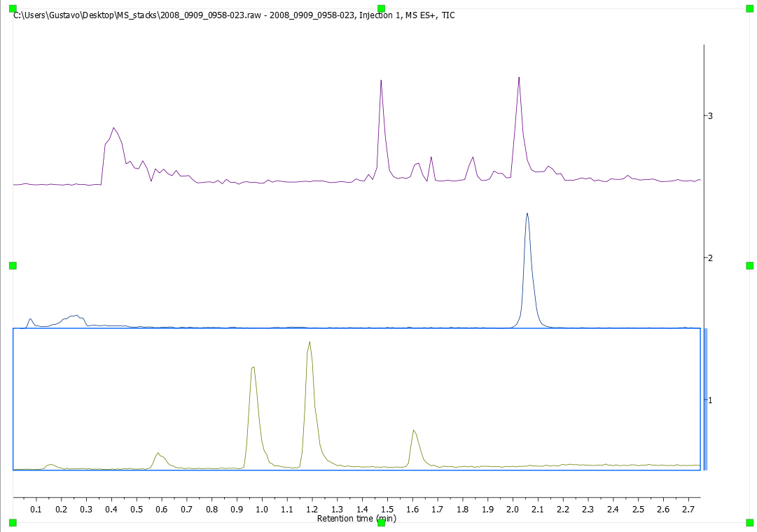Click the Retention time (min) axis label
The width and height of the screenshot is (757, 532).
[x=356, y=519]
